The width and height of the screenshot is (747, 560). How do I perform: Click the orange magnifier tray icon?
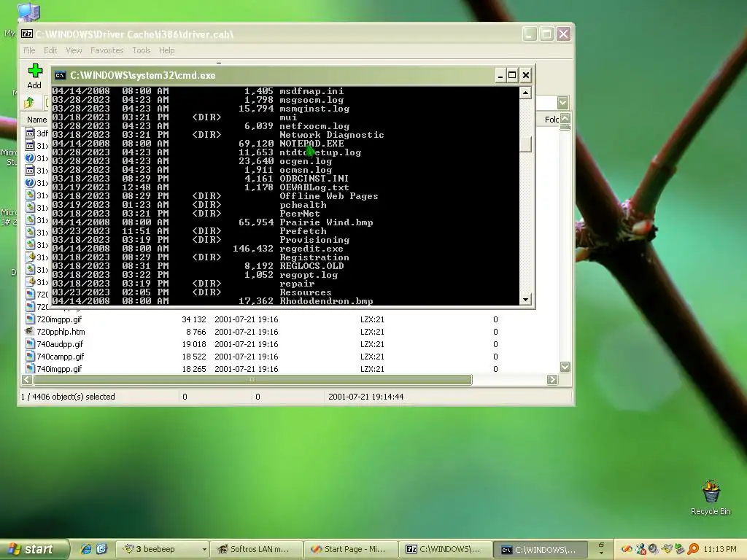(693, 549)
